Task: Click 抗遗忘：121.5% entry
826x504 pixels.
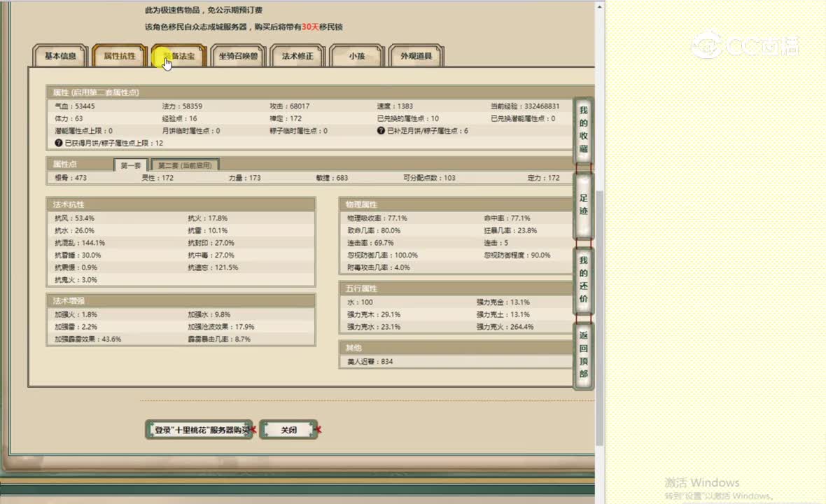Action: 213,267
